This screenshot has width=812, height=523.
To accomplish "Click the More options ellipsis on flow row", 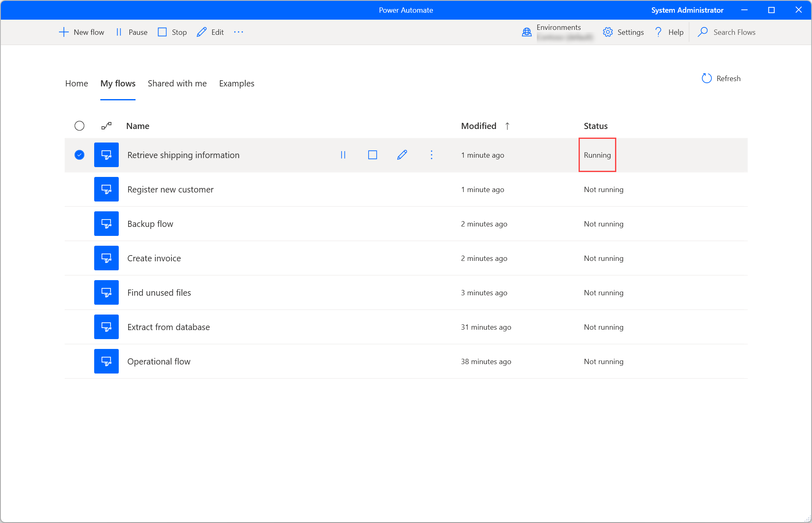I will point(432,155).
